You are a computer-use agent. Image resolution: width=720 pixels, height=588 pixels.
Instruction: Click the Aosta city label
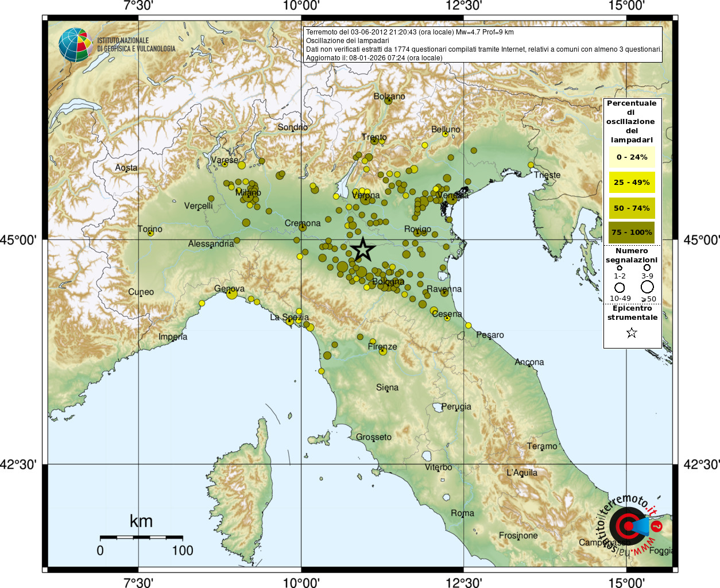(x=126, y=167)
